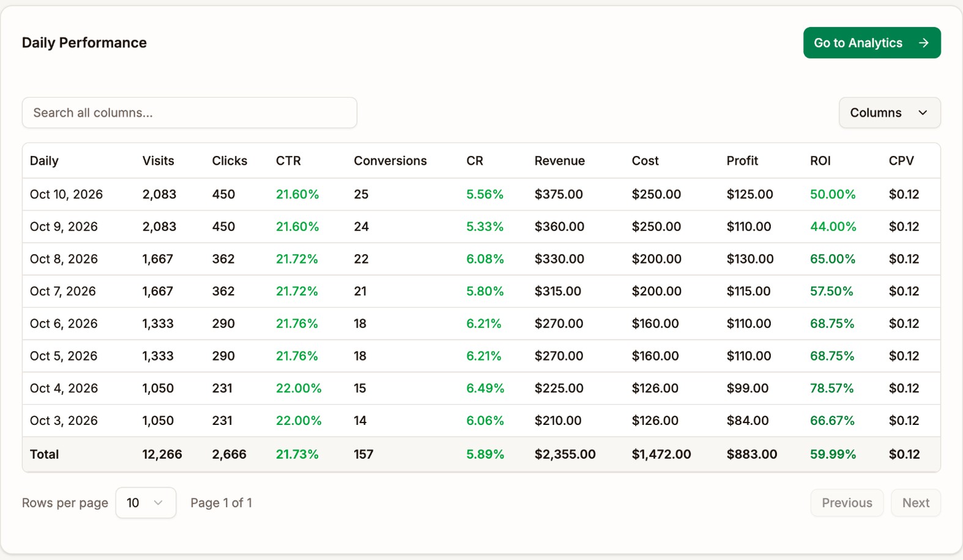Click the $84.00 profit cell
Viewport: 963px width, 560px height.
(x=748, y=421)
